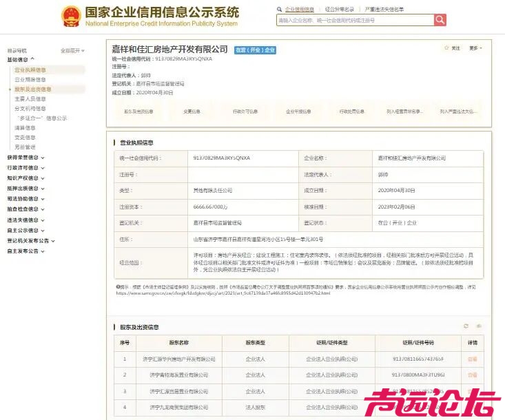Screen dimensions: 505x420
Task: Click the 证照/证件号码 column header
Action: (x=418, y=343)
